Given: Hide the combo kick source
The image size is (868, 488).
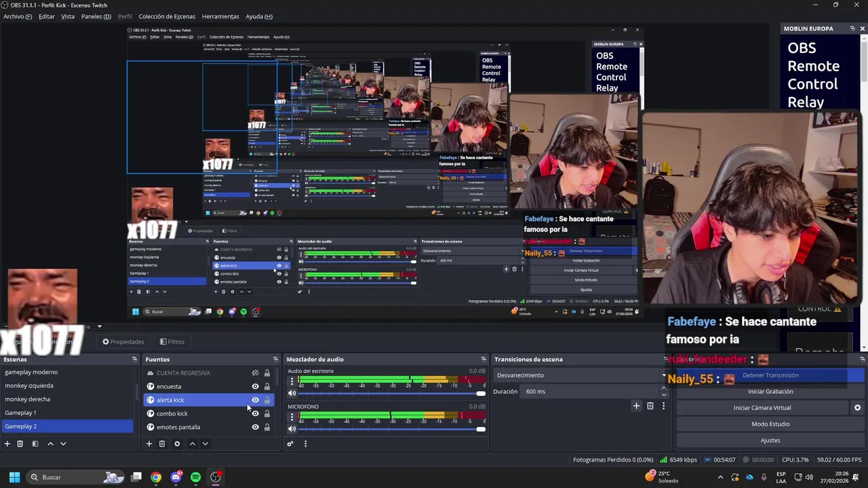Looking at the screenshot, I should (255, 413).
